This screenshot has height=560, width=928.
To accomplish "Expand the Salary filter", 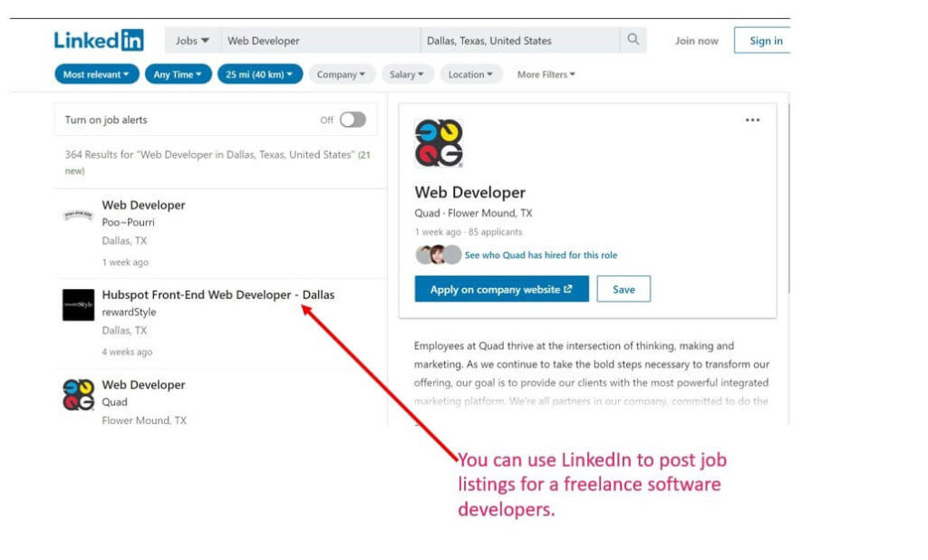I will pyautogui.click(x=407, y=74).
